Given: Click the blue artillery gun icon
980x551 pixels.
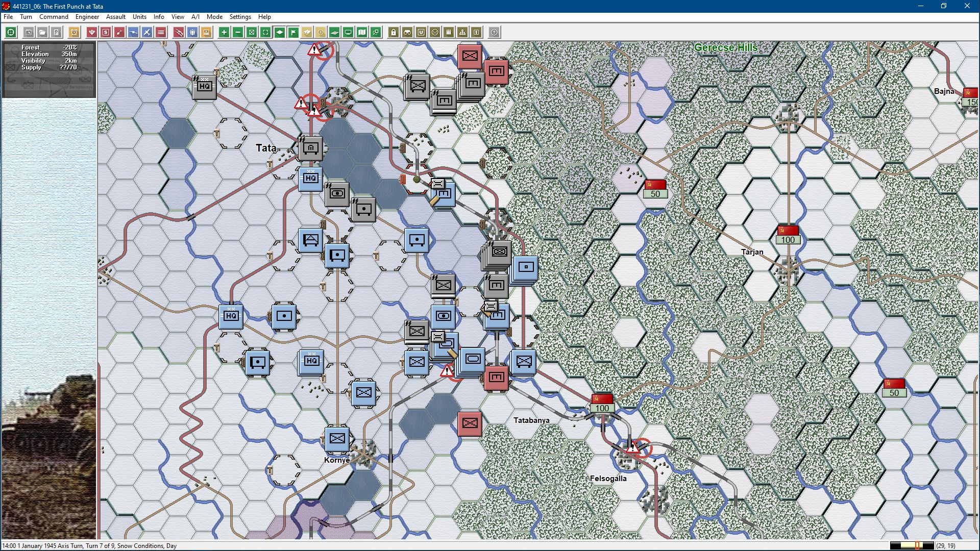Looking at the screenshot, I should [x=133, y=32].
